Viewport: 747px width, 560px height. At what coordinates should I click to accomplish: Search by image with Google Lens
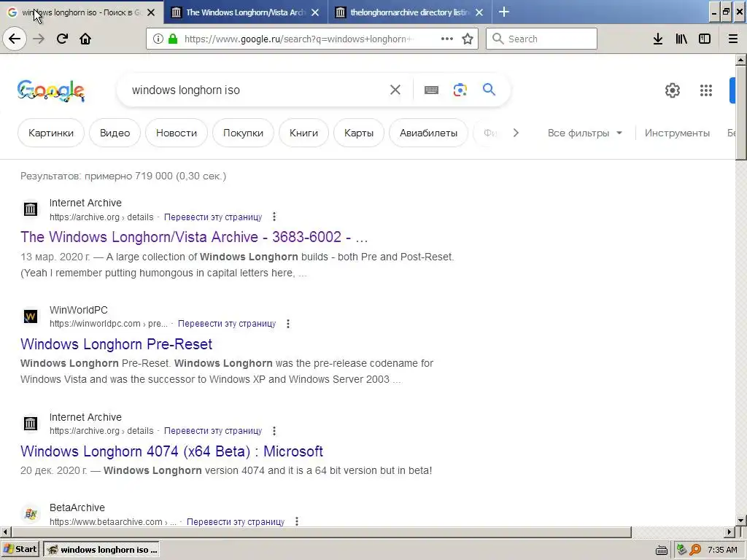point(460,90)
